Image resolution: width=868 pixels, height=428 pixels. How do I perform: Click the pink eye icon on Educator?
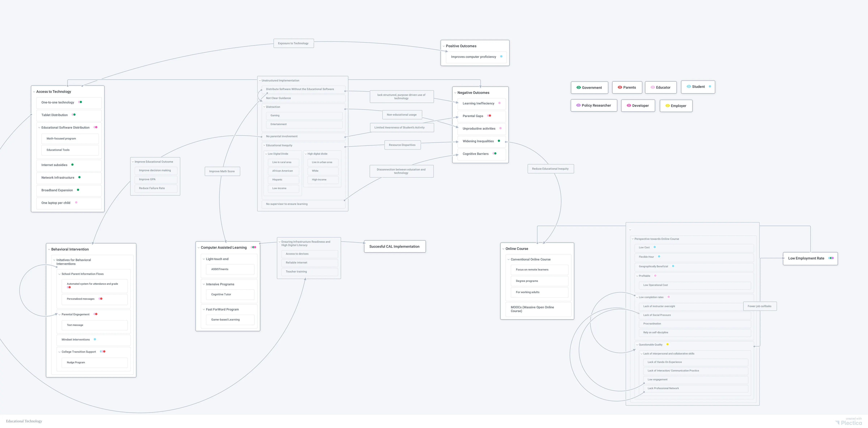pos(653,87)
